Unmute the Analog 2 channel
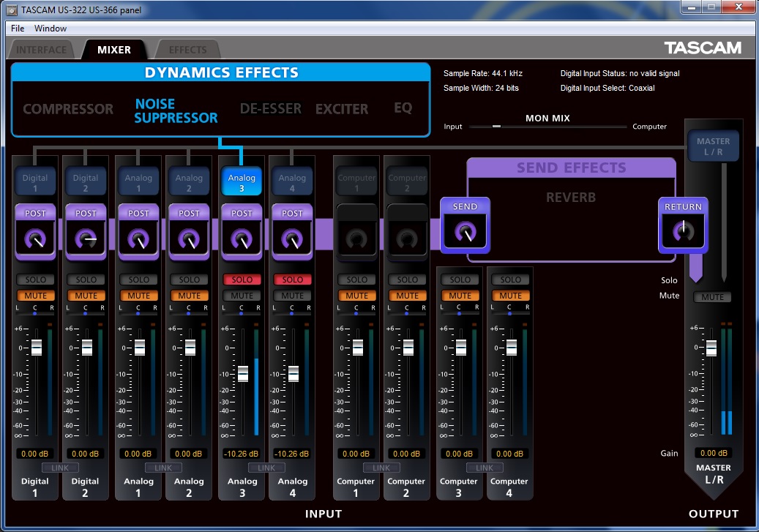 pyautogui.click(x=190, y=296)
